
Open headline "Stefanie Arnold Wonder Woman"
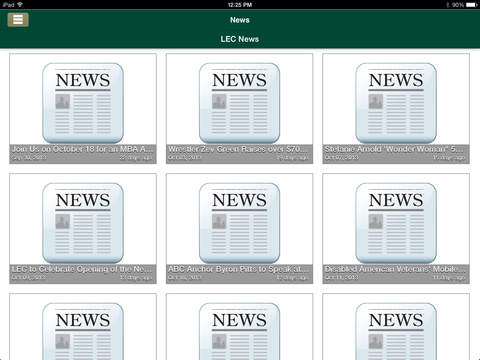click(x=394, y=149)
